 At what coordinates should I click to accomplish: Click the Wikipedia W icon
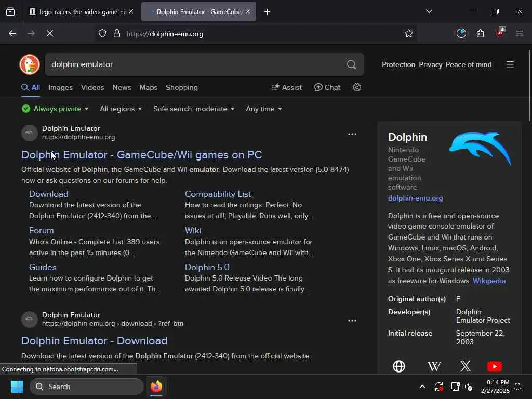[434, 366]
